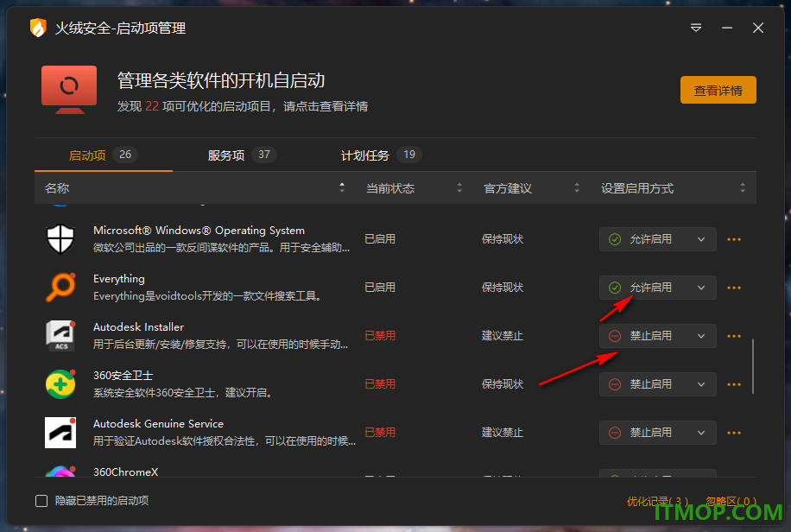Expand 允许启用 dropdown for Microsoft Windows
Image resolution: width=791 pixels, height=532 pixels.
pyautogui.click(x=658, y=239)
